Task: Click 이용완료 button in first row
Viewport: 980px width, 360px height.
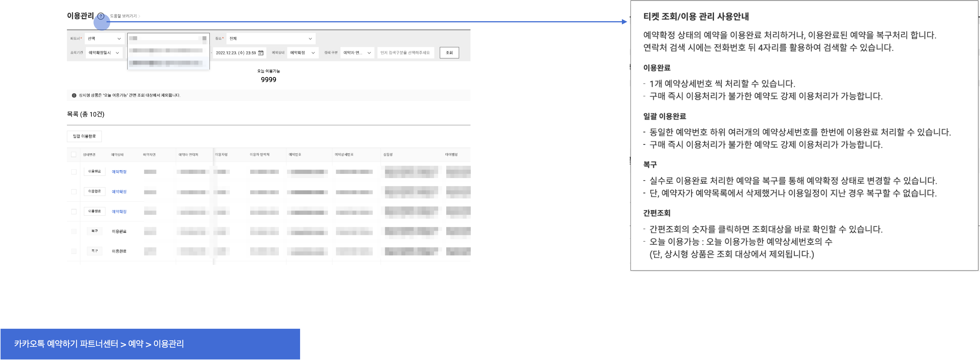Action: tap(94, 172)
